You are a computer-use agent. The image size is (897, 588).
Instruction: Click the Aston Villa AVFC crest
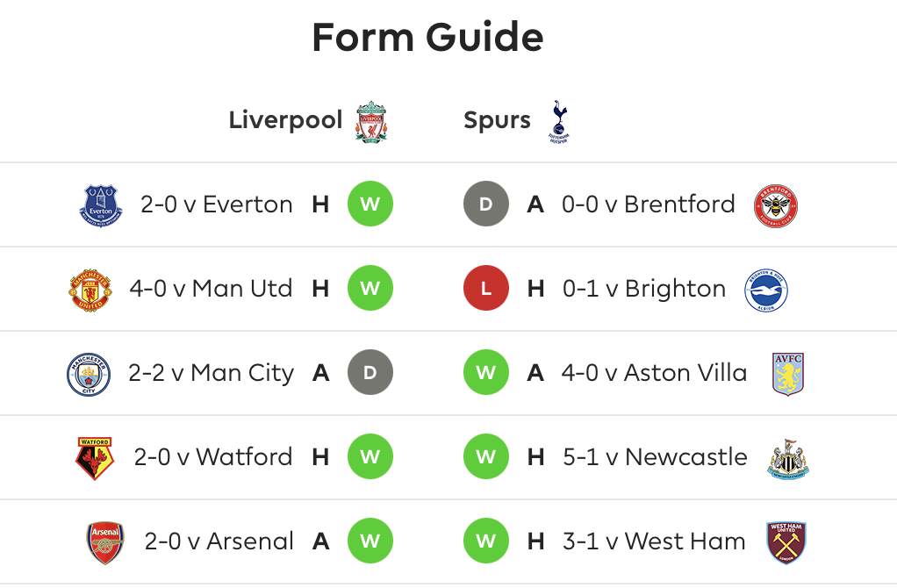788,374
